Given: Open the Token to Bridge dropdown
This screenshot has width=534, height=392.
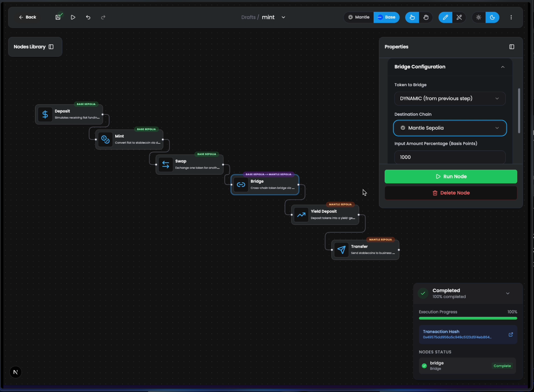Looking at the screenshot, I should [x=449, y=99].
